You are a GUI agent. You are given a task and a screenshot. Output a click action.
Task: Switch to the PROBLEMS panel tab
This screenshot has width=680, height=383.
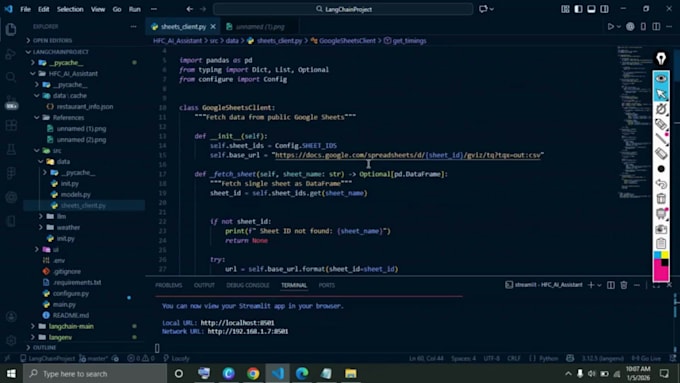[169, 285]
